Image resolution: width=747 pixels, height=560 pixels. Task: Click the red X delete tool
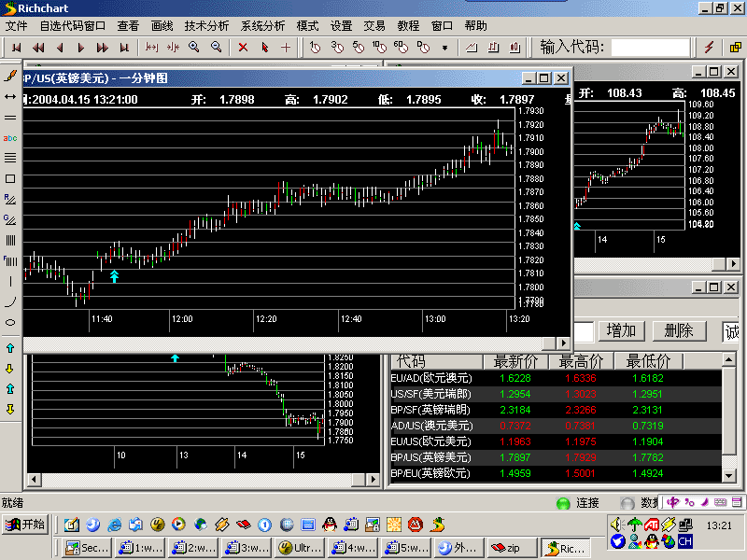(243, 48)
